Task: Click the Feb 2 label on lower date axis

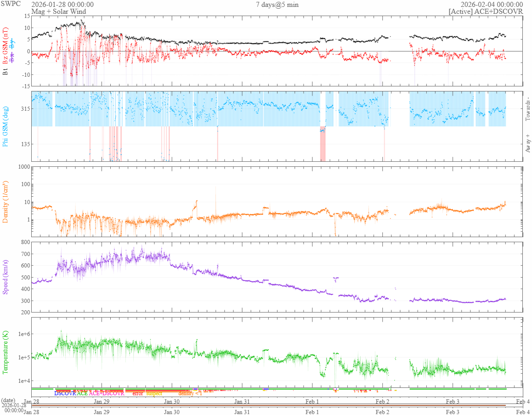Action: pos(382,412)
